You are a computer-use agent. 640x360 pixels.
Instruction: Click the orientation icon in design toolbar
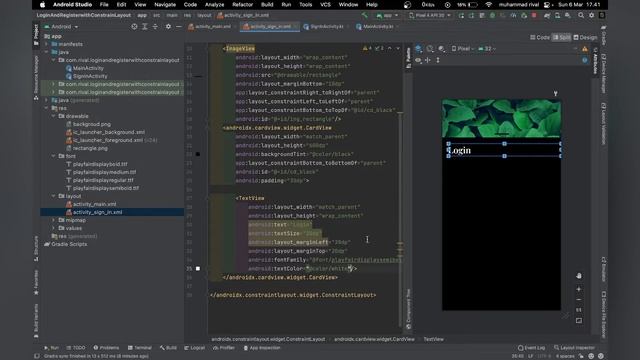(x=430, y=49)
